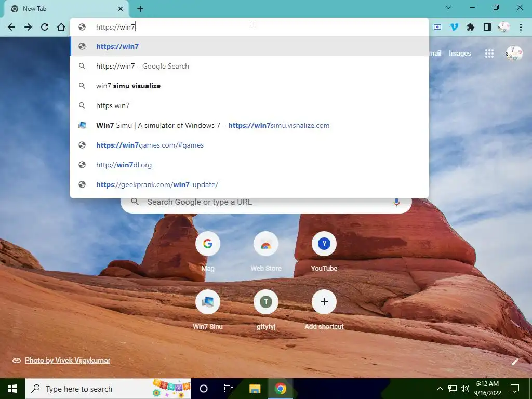
Task: Choose the http://win7dl.org suggestion
Action: pos(249,165)
